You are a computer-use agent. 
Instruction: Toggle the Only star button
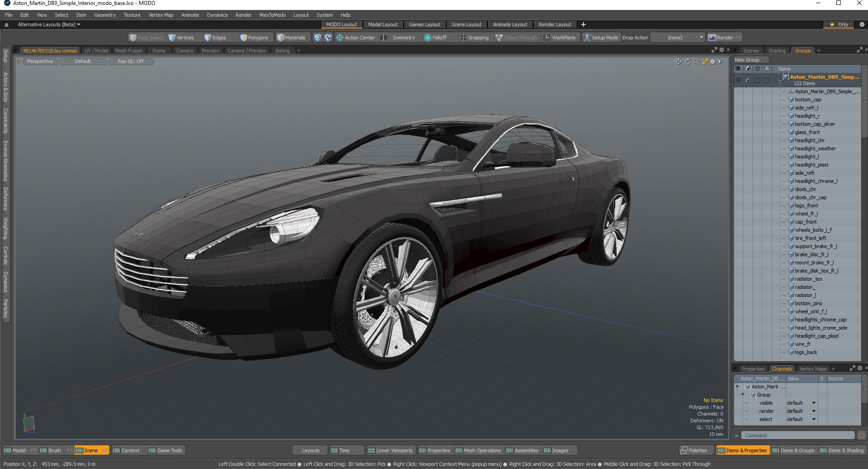[839, 24]
